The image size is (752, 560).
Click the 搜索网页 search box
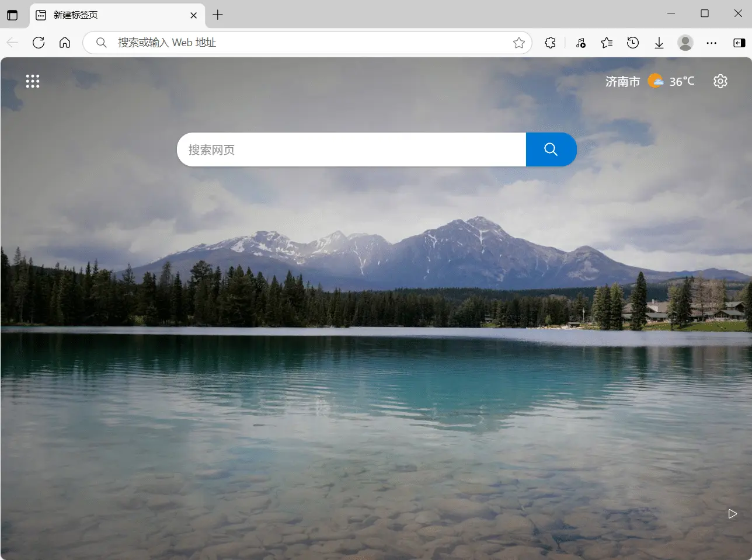[350, 149]
